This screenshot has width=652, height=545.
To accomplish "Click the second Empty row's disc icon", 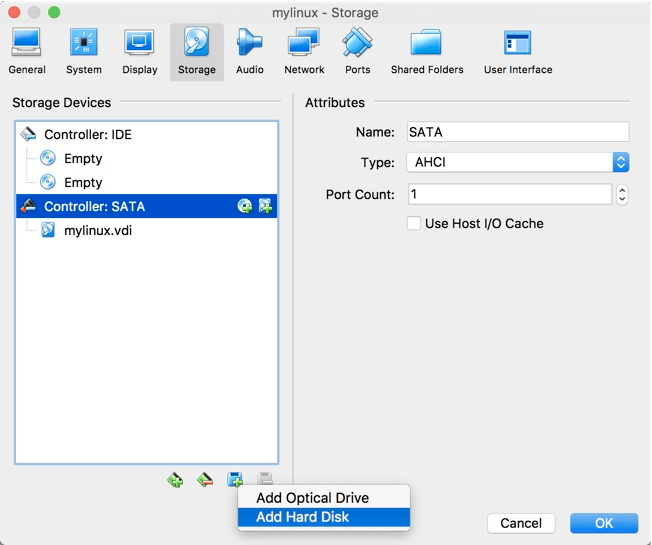I will pos(48,182).
